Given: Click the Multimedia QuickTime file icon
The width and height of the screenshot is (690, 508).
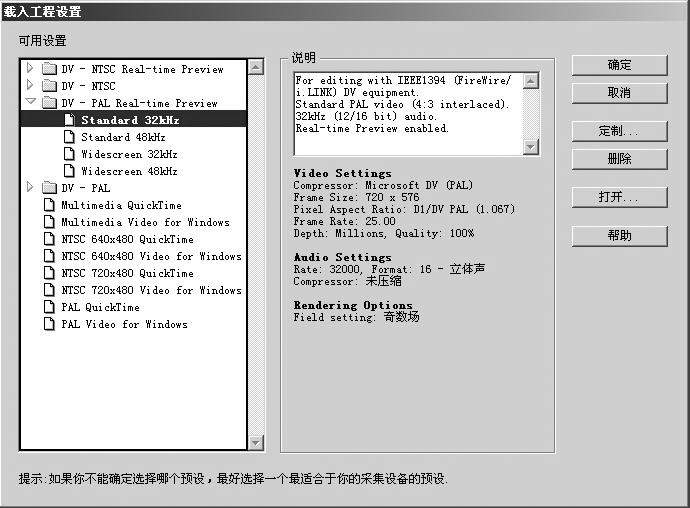Looking at the screenshot, I should (49, 205).
